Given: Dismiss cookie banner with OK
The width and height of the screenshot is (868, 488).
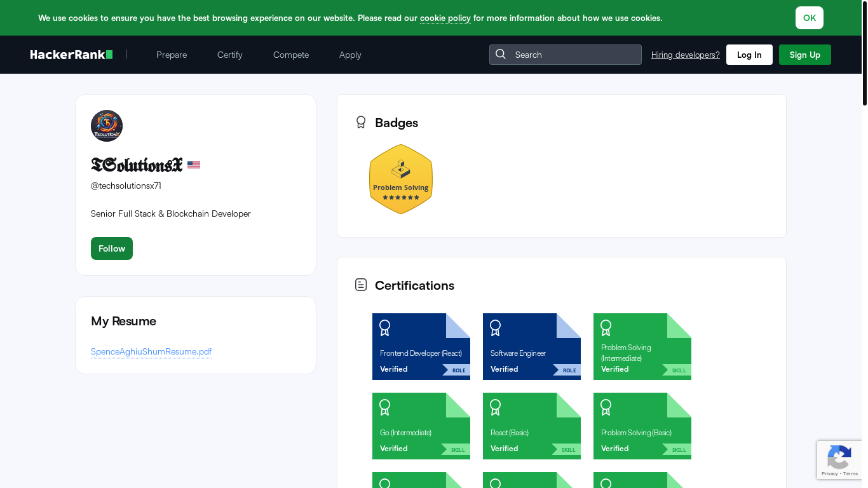Looking at the screenshot, I should [x=810, y=18].
